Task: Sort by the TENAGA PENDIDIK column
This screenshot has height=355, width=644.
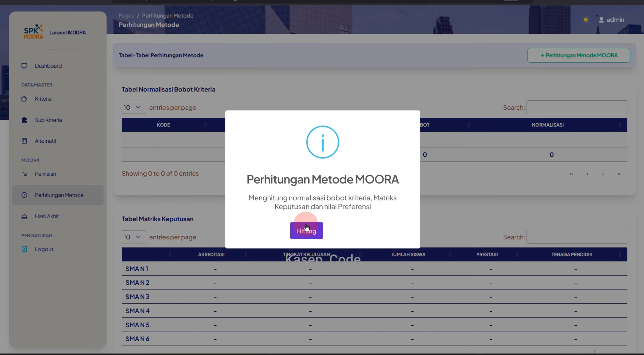Action: click(x=572, y=254)
